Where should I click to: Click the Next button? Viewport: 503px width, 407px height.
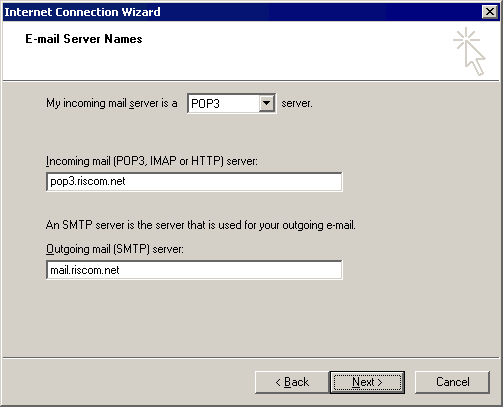(x=367, y=382)
